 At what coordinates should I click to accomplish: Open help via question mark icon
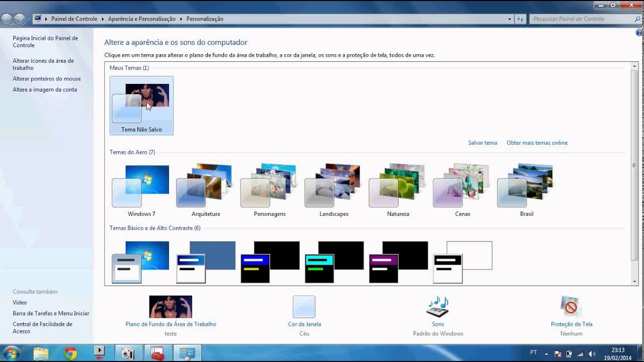(639, 33)
